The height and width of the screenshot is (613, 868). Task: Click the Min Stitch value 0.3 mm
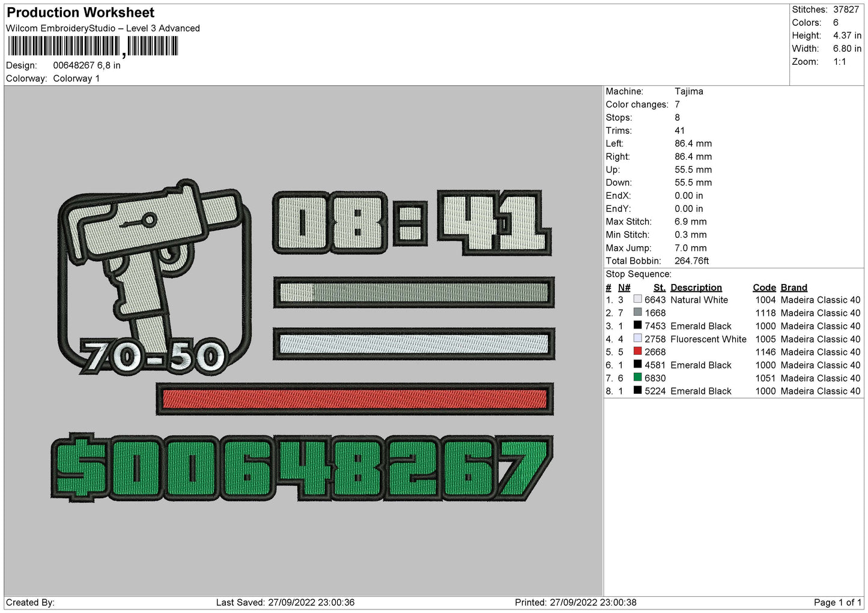point(690,235)
